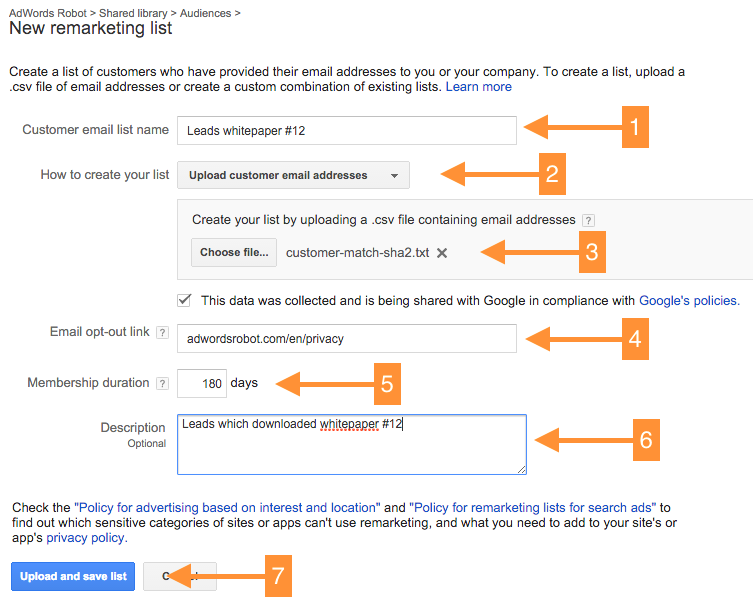Click the help icon beside the .csv upload text
This screenshot has width=753, height=604.
(589, 220)
